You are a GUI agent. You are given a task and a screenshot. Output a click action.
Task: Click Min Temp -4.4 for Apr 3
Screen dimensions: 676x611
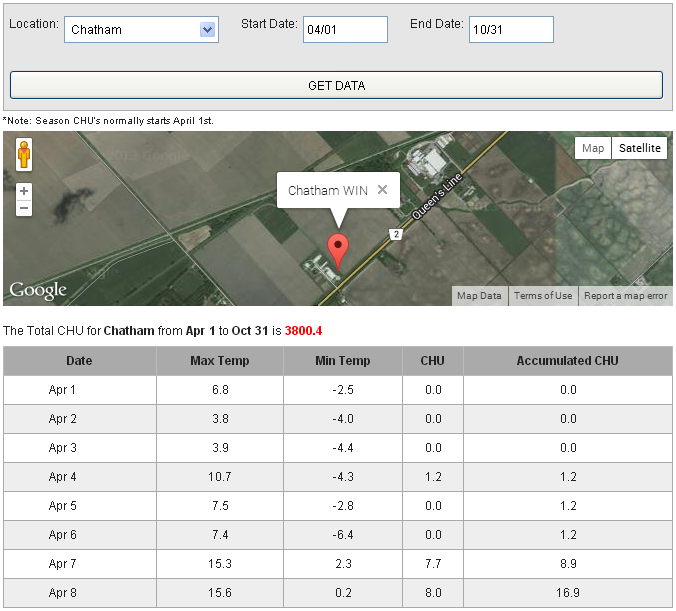(343, 448)
